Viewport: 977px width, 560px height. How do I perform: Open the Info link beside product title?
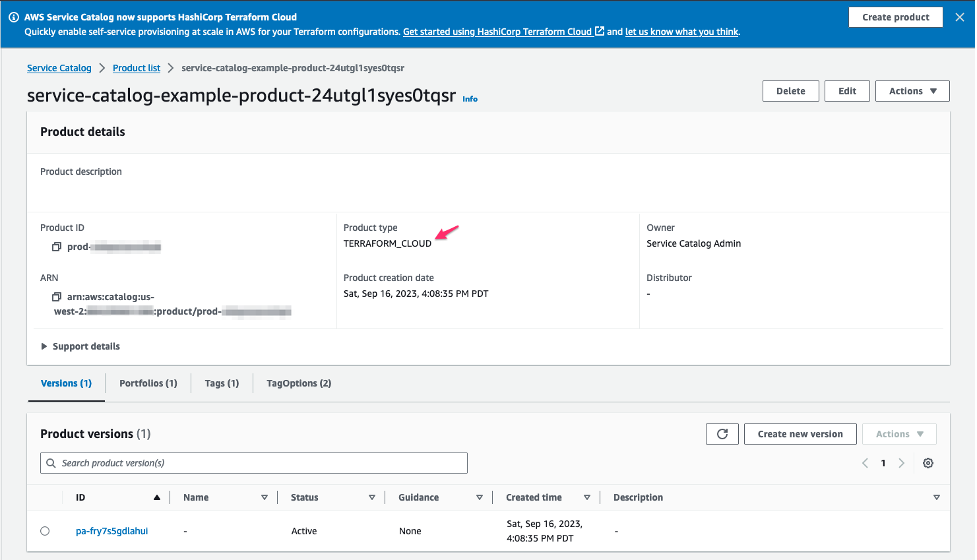470,99
